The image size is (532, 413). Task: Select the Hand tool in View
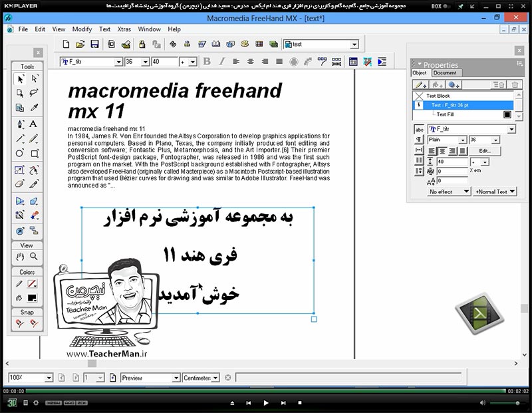[20, 257]
